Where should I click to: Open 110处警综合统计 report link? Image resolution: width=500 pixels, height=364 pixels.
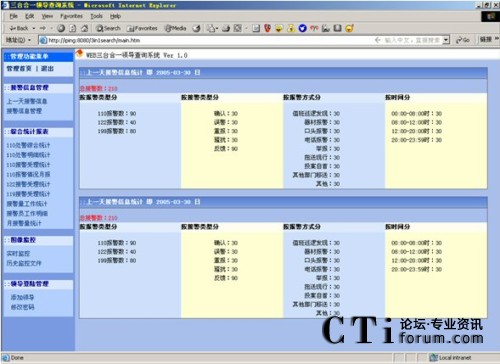[x=28, y=145]
